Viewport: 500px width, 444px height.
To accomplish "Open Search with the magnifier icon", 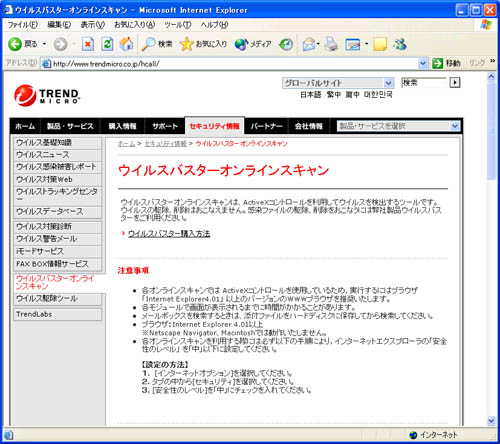I will (x=148, y=44).
